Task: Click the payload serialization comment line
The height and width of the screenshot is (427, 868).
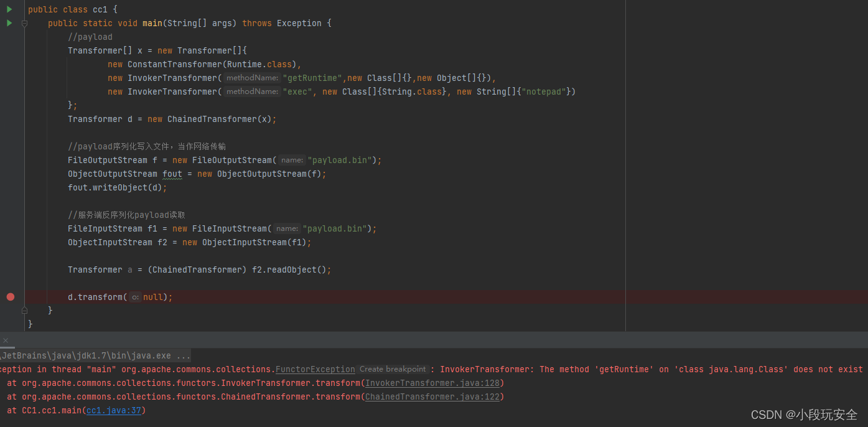Action: click(147, 146)
